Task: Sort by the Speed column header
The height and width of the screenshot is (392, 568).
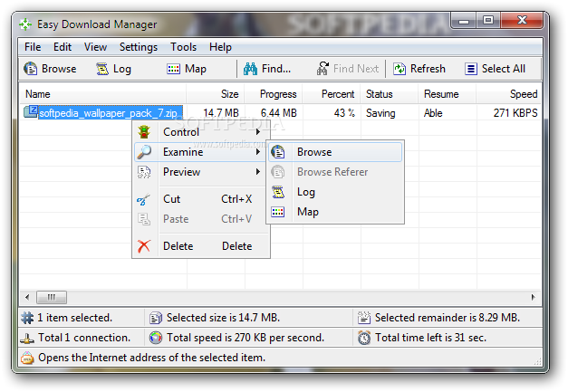Action: click(x=509, y=94)
